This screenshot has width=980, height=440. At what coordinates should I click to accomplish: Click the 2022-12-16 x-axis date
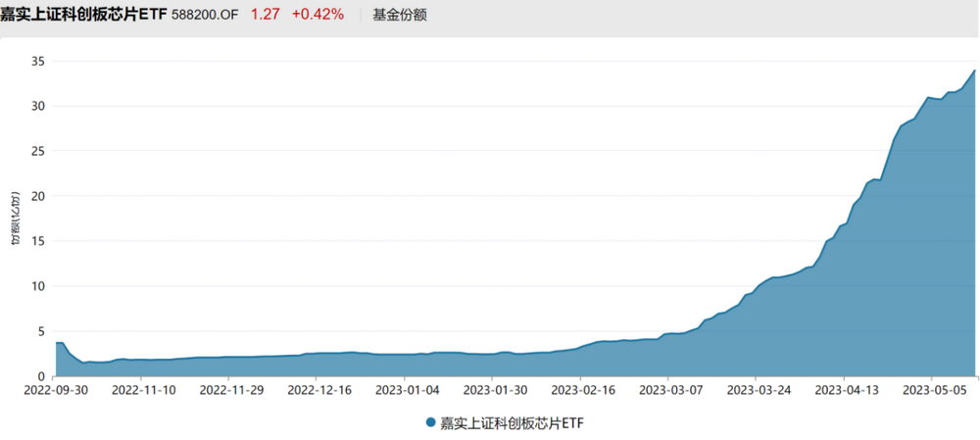click(318, 389)
